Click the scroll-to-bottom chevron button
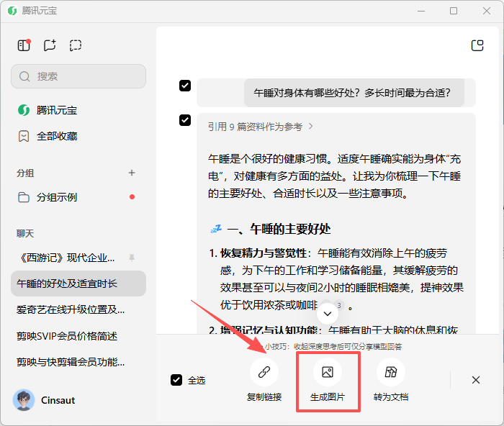The height and width of the screenshot is (426, 504). point(327,314)
